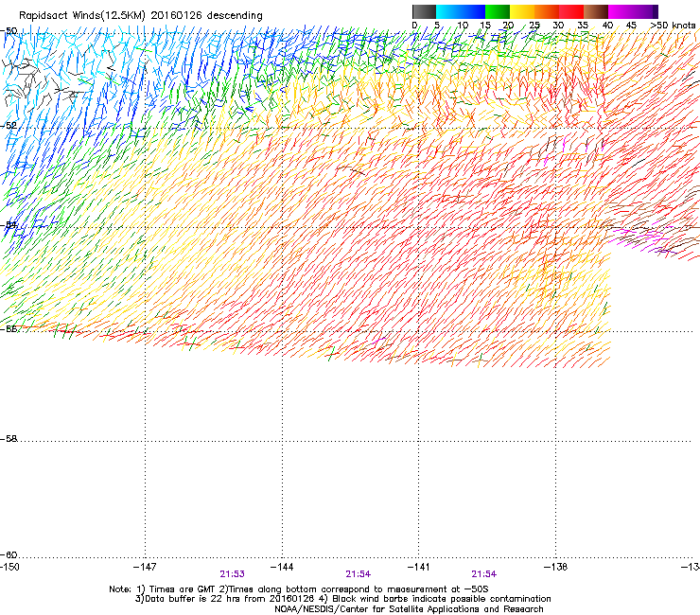Click the yellow 20-25 knots color bar segment
This screenshot has height=615, width=700.
522,11
